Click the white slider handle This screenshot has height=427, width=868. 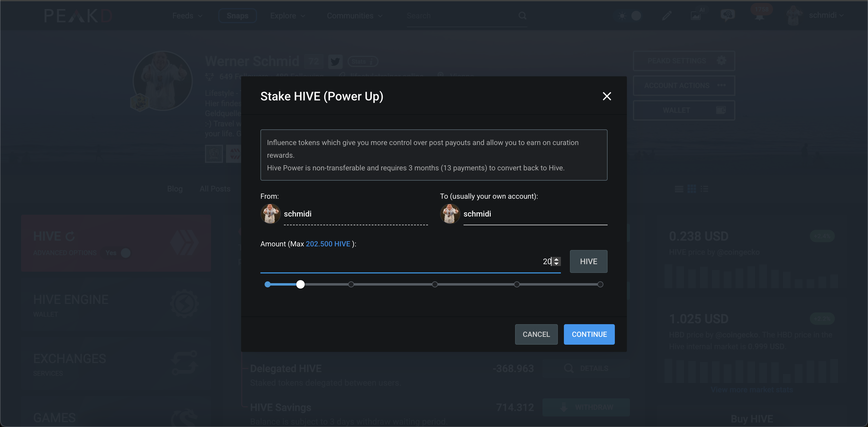pyautogui.click(x=300, y=284)
